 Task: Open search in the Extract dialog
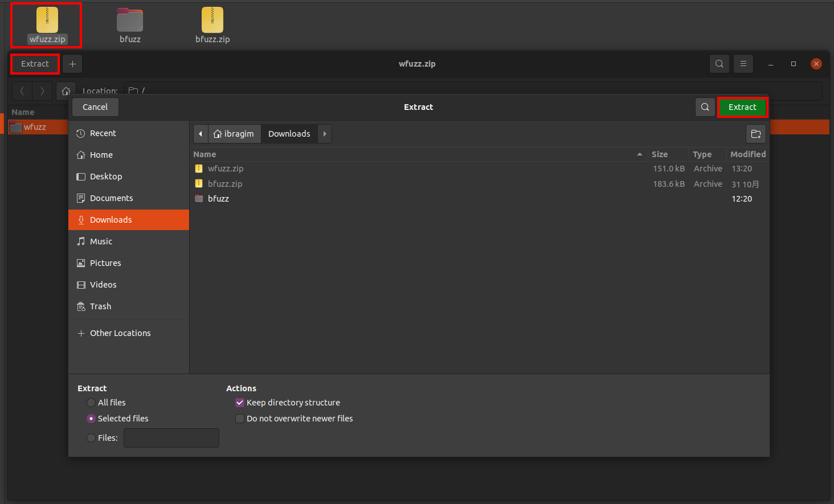(x=705, y=107)
